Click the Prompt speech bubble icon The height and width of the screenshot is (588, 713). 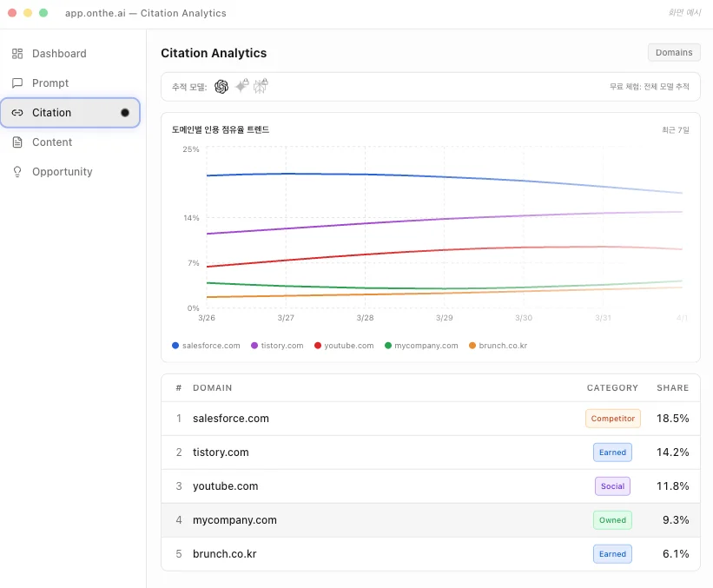tap(17, 83)
